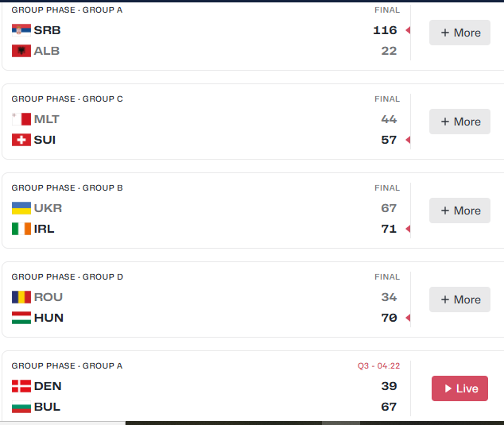Image resolution: width=504 pixels, height=425 pixels.
Task: Select the Hungary flag icon
Action: click(21, 318)
